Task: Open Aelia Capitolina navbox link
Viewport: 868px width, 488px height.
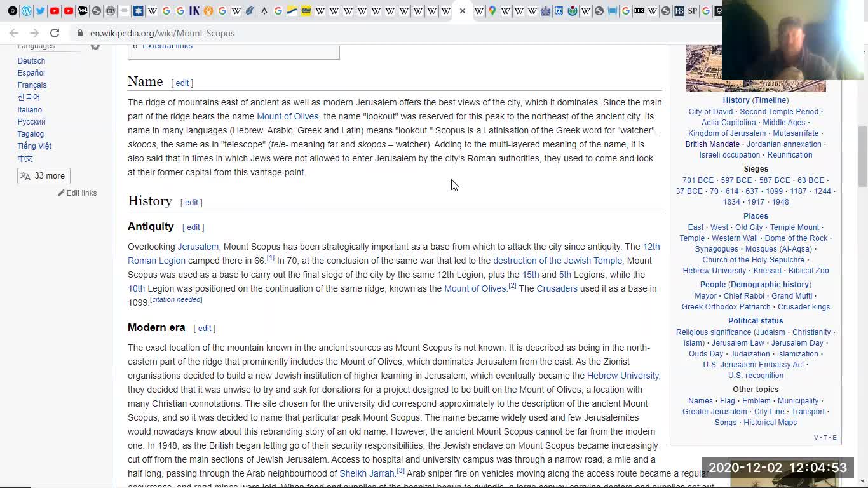Action: [x=728, y=123]
